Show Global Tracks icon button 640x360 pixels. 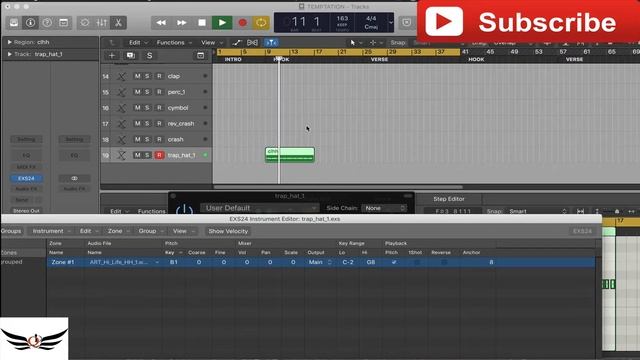[200, 56]
